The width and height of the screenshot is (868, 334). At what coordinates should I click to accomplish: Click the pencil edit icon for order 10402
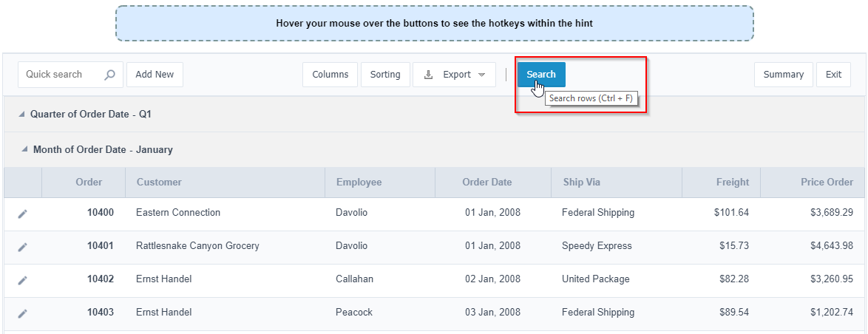22,280
